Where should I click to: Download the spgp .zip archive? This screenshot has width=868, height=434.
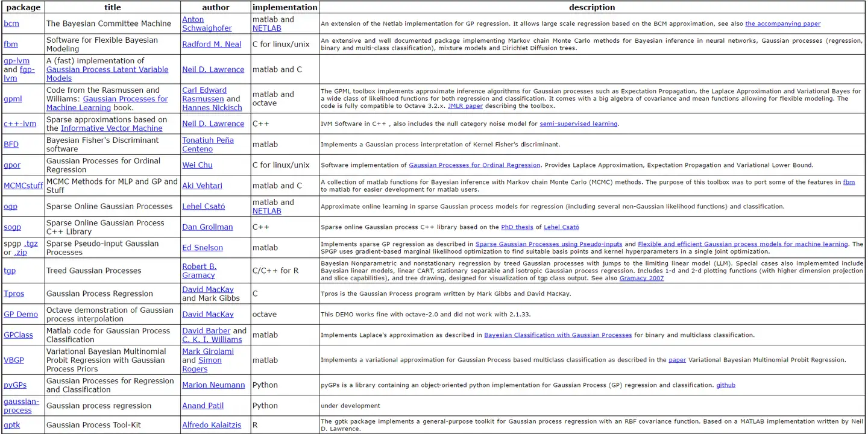pos(20,252)
